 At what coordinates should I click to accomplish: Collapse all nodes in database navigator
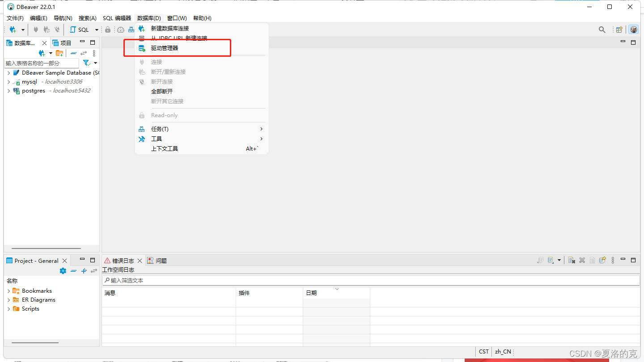[74, 53]
